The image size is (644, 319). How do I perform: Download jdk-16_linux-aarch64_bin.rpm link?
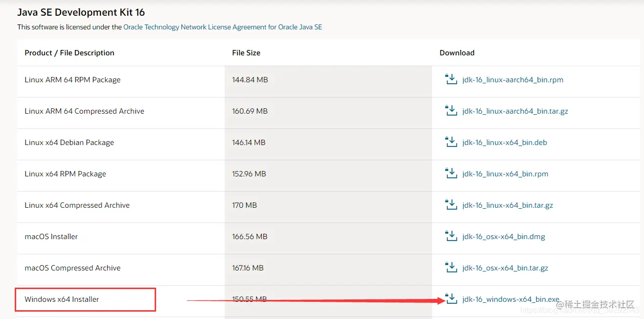pos(513,80)
